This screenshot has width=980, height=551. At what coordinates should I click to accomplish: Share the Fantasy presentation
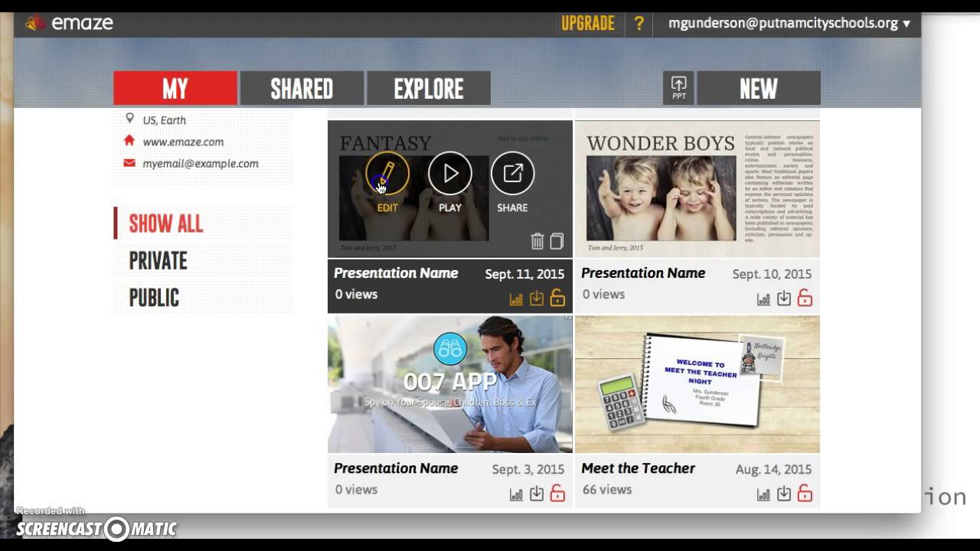click(512, 173)
